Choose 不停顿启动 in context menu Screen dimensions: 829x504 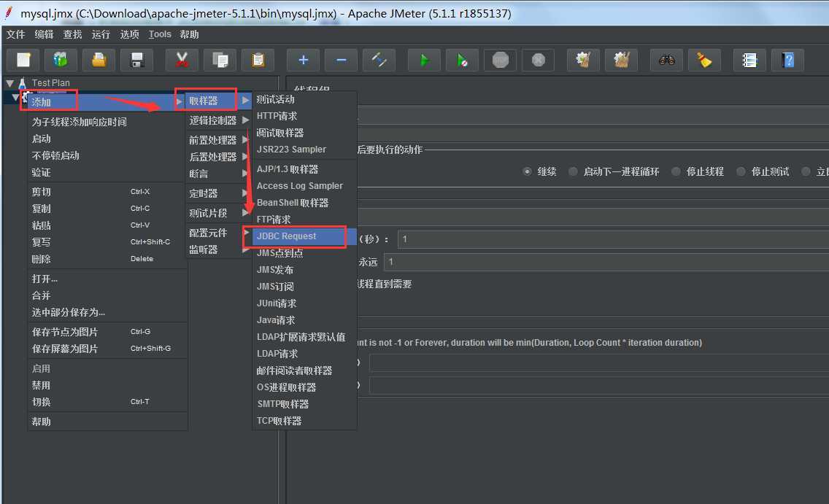[x=107, y=155]
